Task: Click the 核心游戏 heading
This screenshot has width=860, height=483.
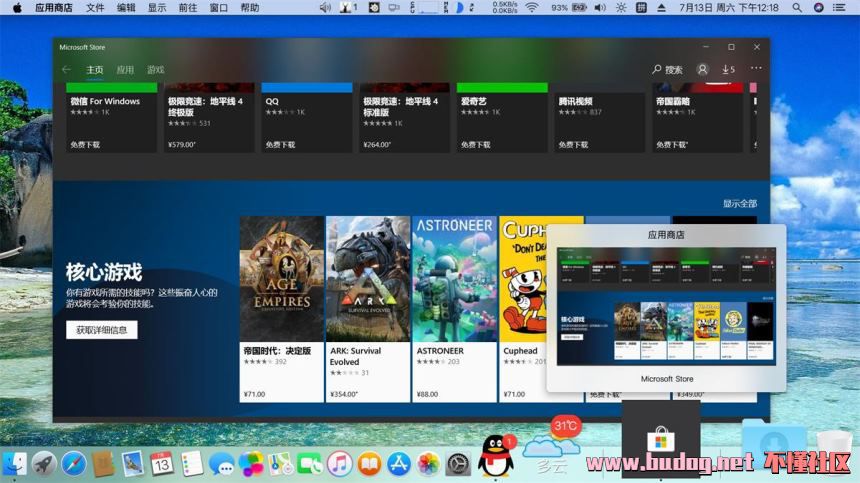Action: (x=104, y=272)
